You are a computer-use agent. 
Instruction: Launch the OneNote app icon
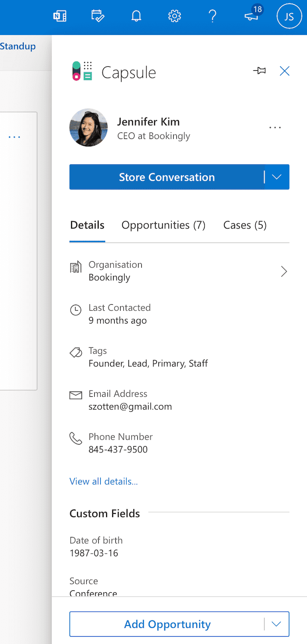(x=60, y=16)
